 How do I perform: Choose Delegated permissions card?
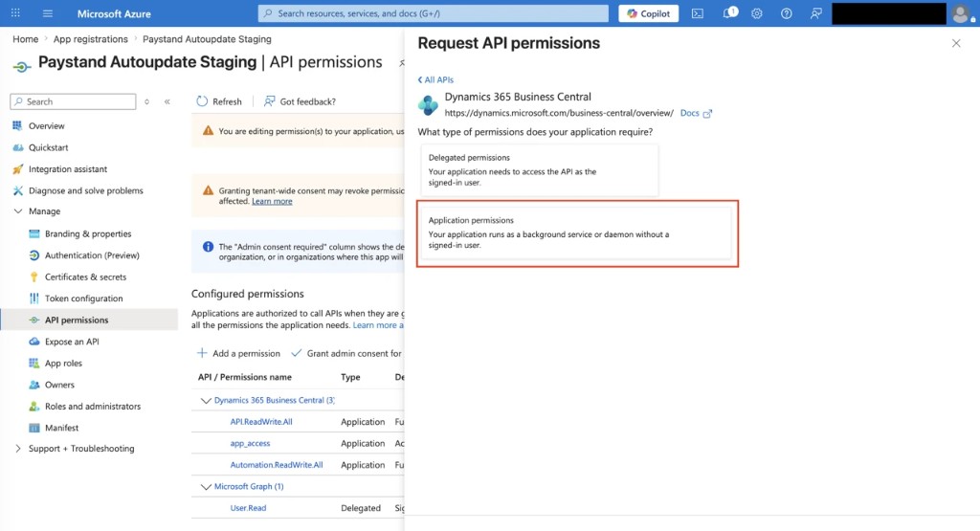coord(540,170)
